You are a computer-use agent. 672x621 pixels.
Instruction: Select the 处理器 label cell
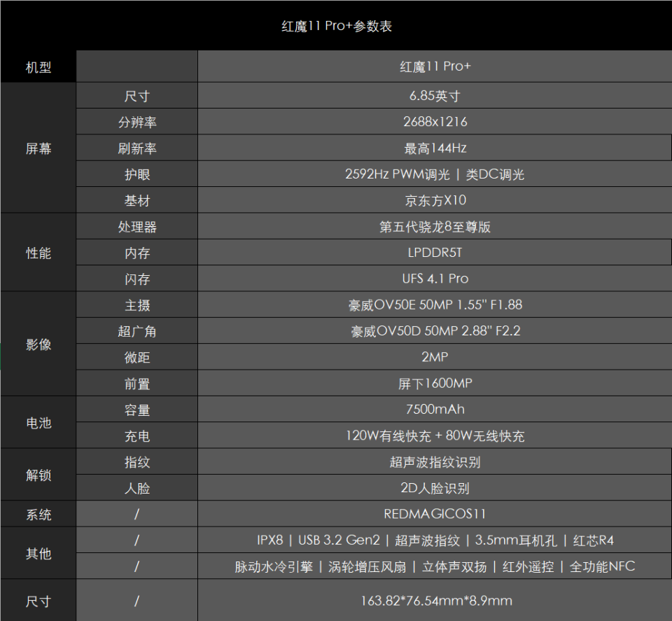click(x=137, y=226)
